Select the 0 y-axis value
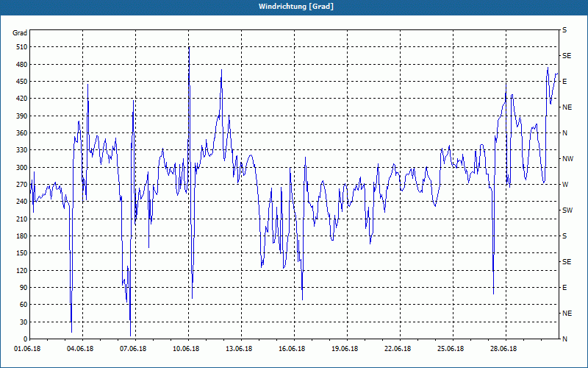The image size is (588, 368). pos(25,339)
